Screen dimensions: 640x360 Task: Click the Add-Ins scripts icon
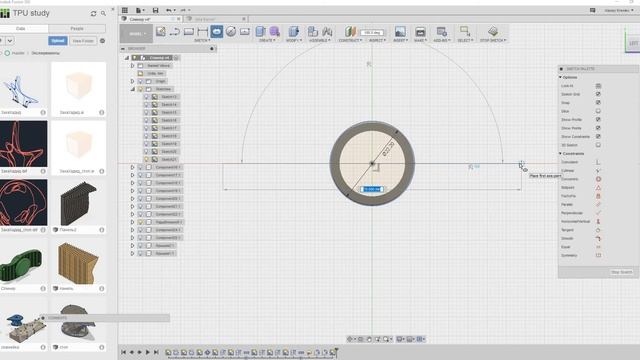[441, 31]
